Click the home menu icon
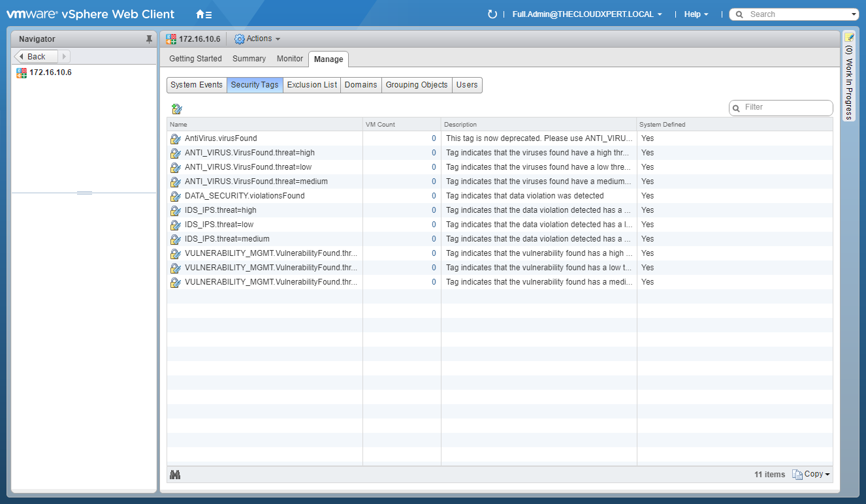 (x=203, y=14)
